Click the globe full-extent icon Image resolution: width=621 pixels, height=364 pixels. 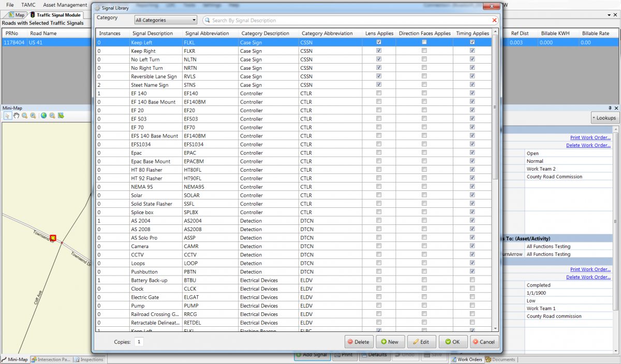coord(43,116)
